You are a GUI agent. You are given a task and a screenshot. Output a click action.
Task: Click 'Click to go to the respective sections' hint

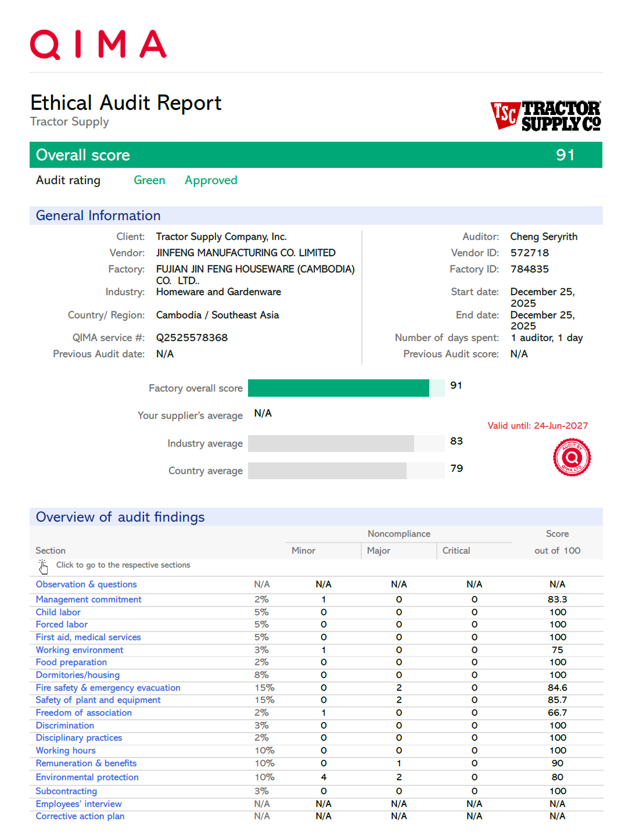[123, 565]
